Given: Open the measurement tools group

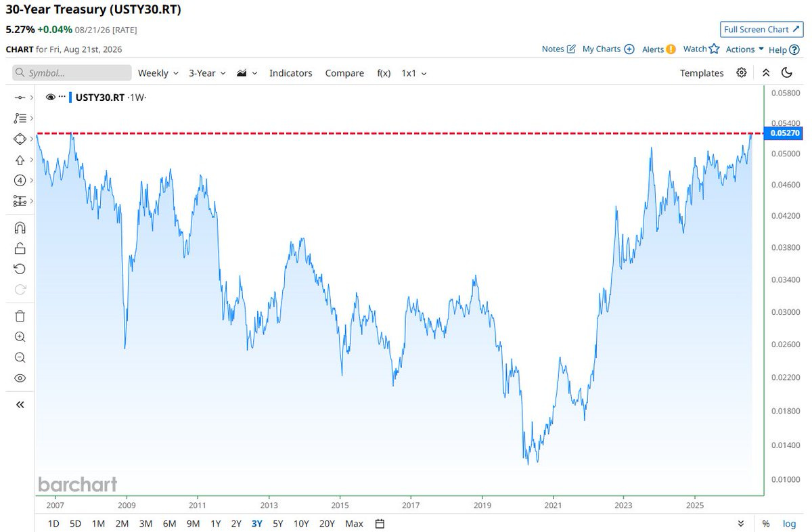Looking at the screenshot, I should pyautogui.click(x=20, y=201).
